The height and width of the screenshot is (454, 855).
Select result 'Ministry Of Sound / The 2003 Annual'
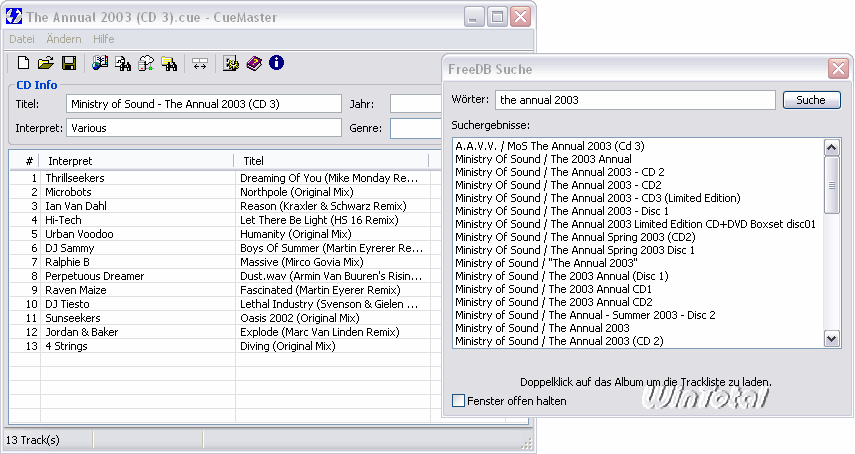543,159
